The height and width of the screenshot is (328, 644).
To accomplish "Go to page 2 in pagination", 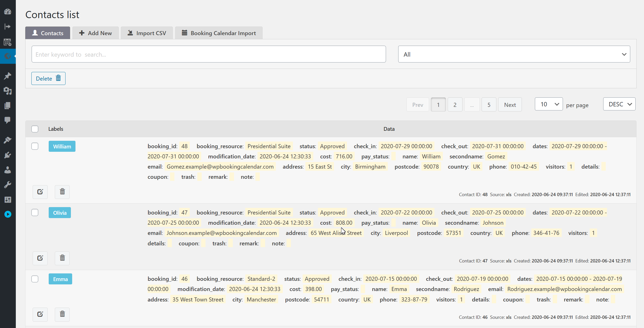I will [455, 105].
